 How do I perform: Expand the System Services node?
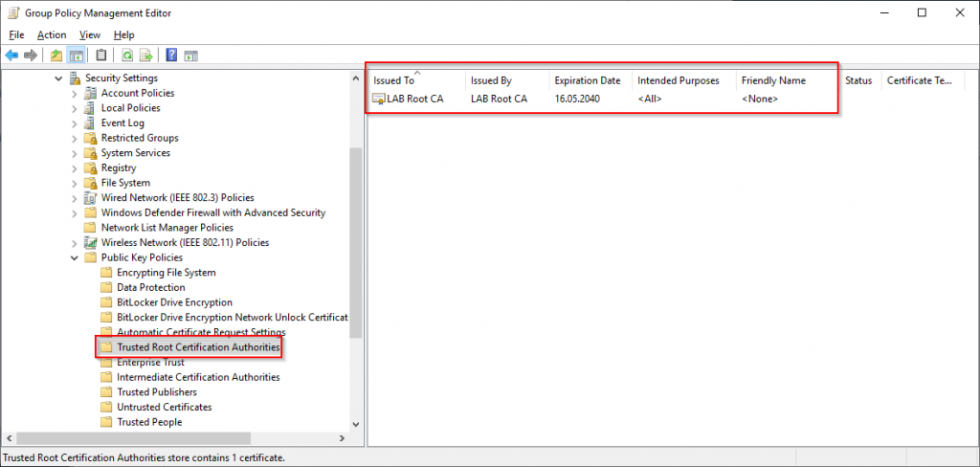click(x=75, y=153)
